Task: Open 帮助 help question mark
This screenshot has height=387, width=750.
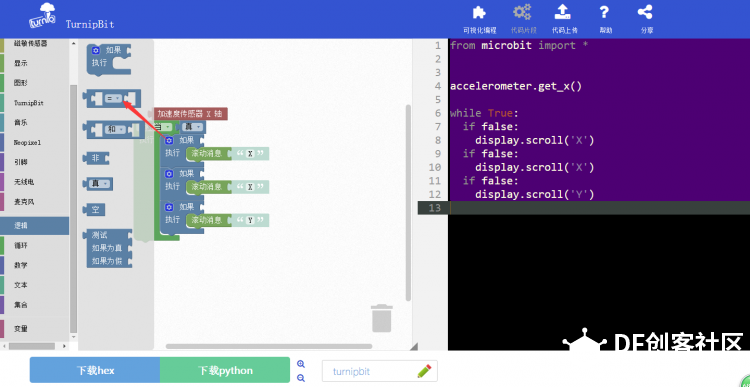Action: (605, 19)
